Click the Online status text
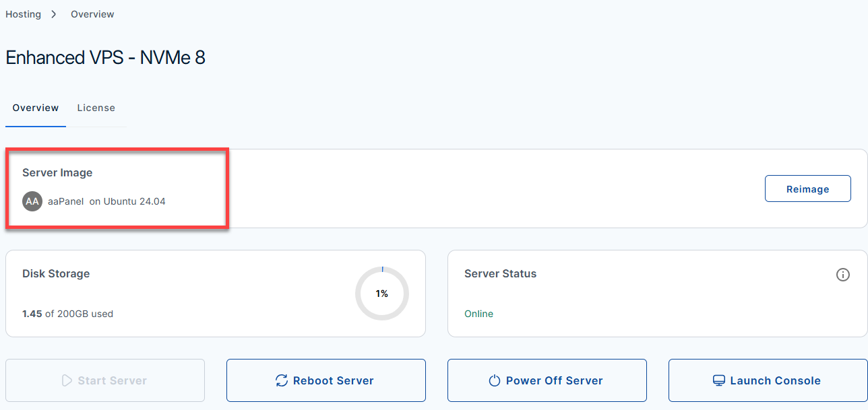Image resolution: width=868 pixels, height=410 pixels. (x=478, y=314)
